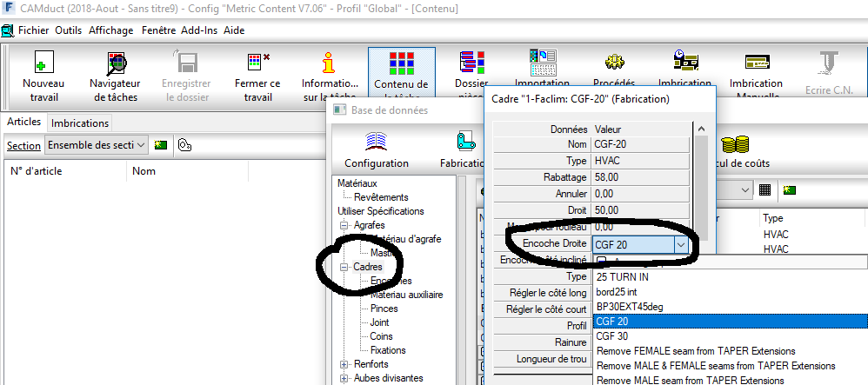This screenshot has height=385, width=868.
Task: Open Information sur la tâche
Action: pyautogui.click(x=330, y=63)
